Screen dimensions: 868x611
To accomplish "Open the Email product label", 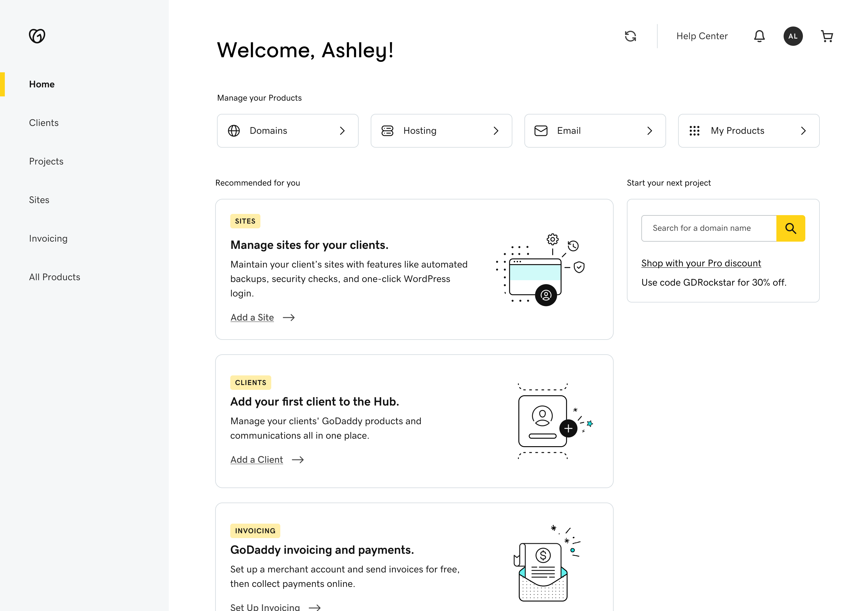I will pyautogui.click(x=569, y=131).
